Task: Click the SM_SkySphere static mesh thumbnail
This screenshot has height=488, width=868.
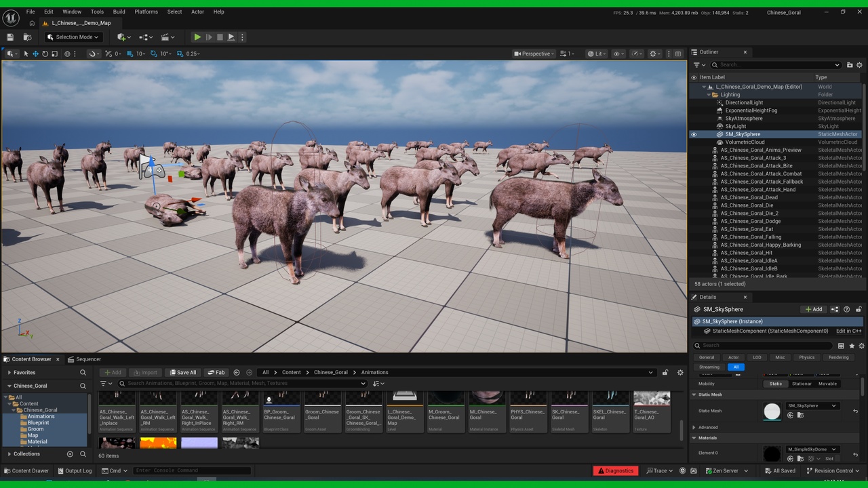Action: click(772, 411)
